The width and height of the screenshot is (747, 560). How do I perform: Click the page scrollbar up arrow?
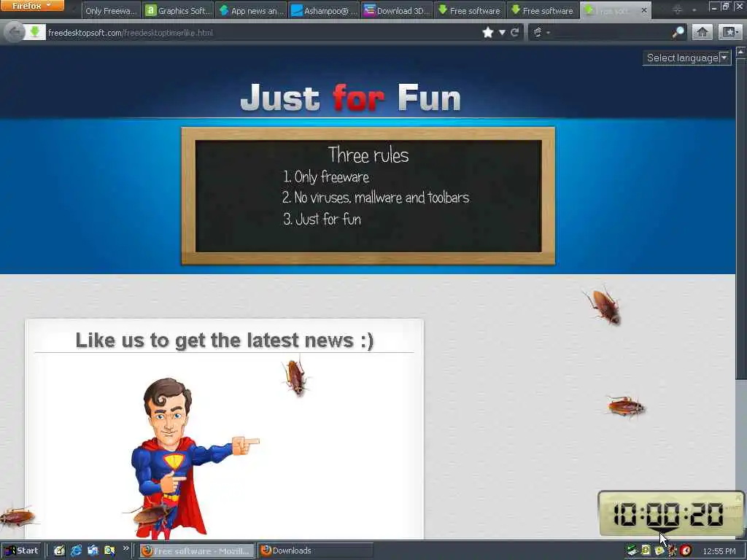(741, 52)
